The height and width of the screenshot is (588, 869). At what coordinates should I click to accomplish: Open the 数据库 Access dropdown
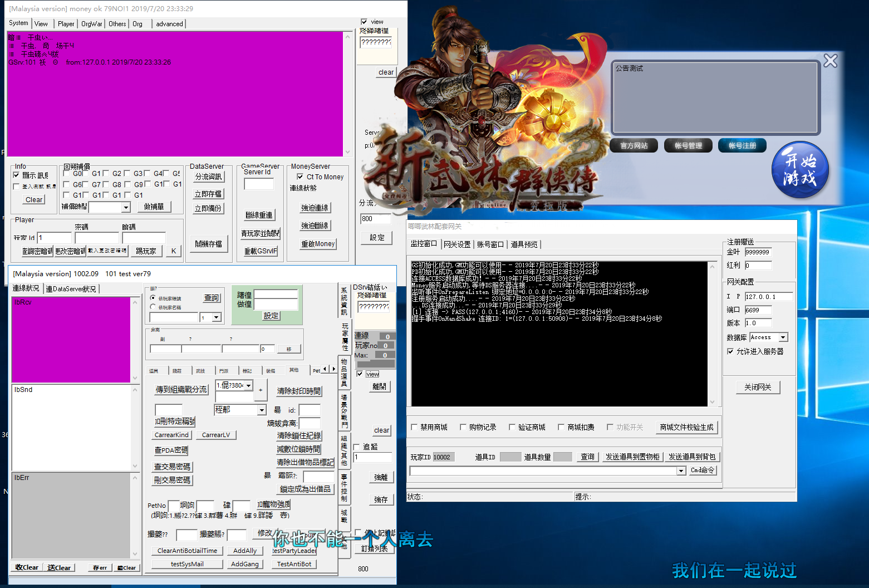pyautogui.click(x=783, y=337)
